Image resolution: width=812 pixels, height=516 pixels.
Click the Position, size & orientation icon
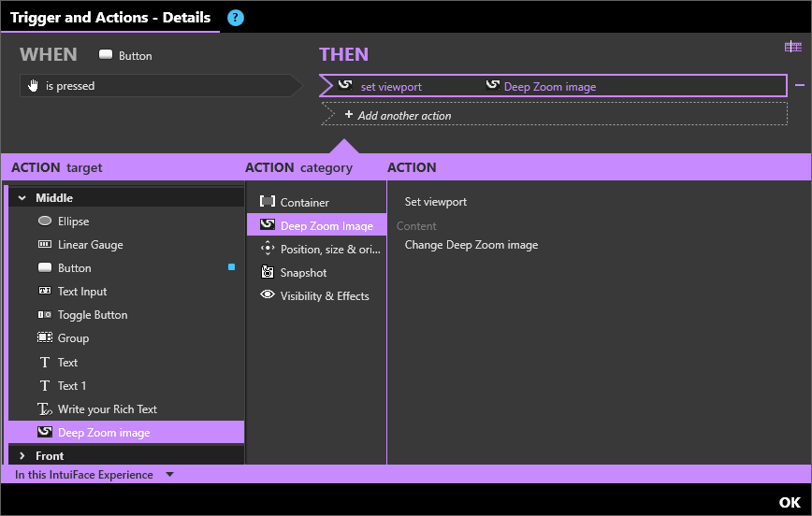pyautogui.click(x=268, y=249)
